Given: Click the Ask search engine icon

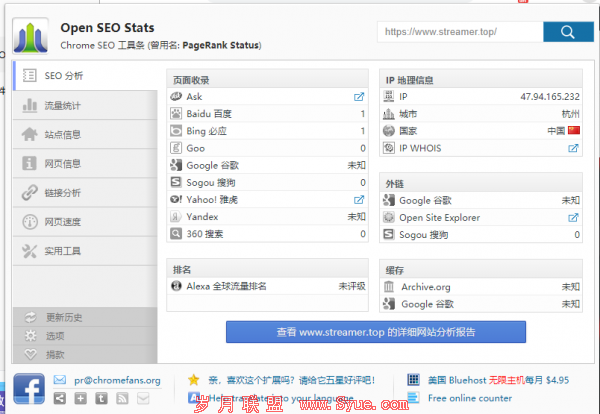Looking at the screenshot, I should (176, 96).
